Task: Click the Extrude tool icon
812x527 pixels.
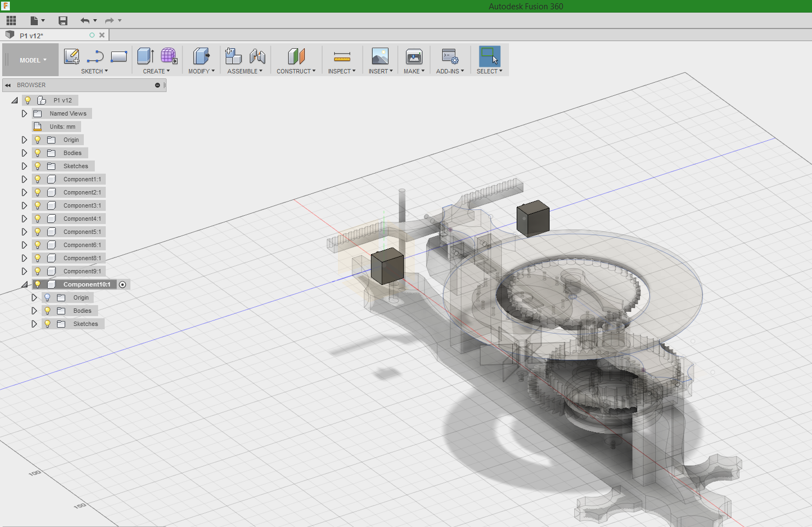Action: [145, 56]
